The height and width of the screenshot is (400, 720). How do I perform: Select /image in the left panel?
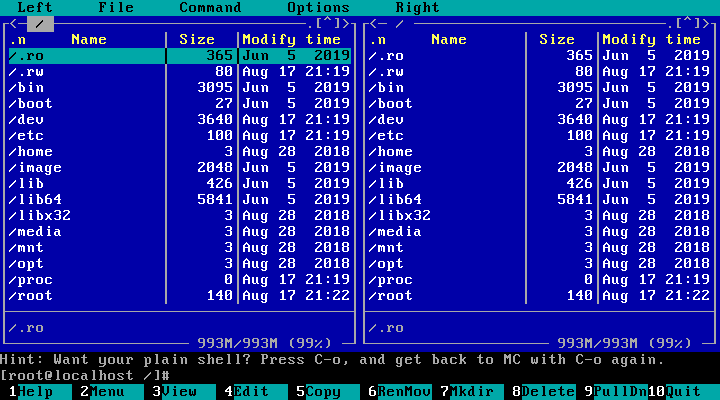pyautogui.click(x=180, y=168)
